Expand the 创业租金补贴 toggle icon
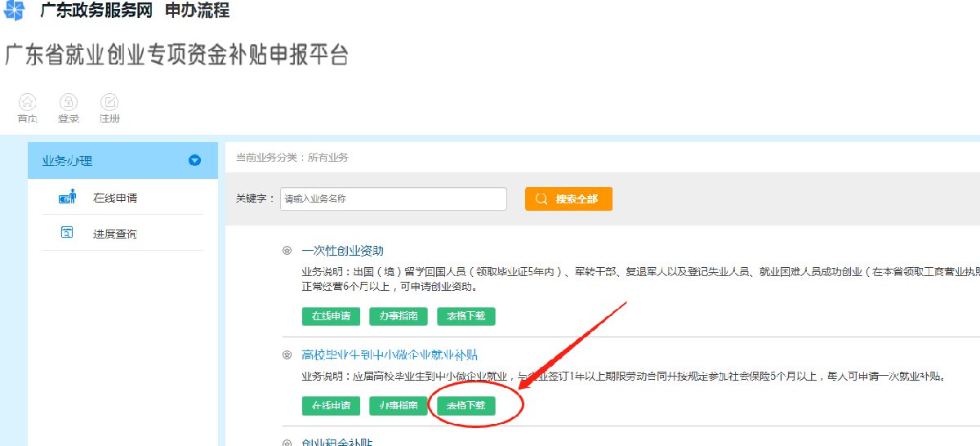The image size is (980, 446). pos(287,443)
